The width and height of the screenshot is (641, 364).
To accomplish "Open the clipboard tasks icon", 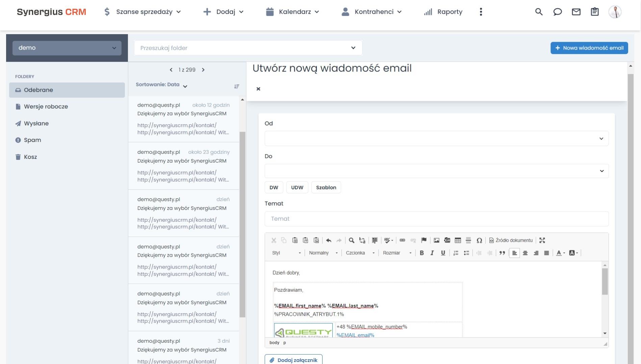I will click(x=595, y=11).
